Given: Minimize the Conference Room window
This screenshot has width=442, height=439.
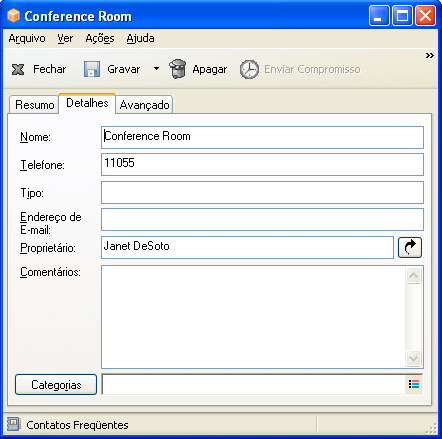Looking at the screenshot, I should pos(379,16).
